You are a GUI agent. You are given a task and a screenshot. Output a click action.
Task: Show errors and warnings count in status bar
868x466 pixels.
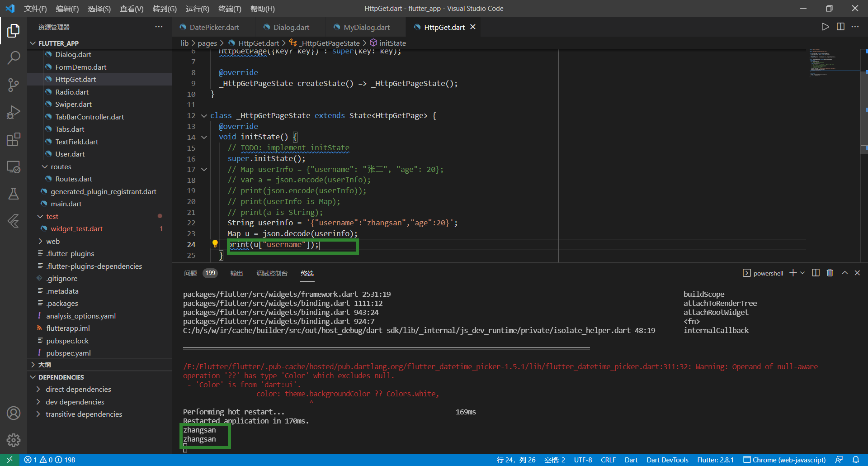tap(50, 460)
